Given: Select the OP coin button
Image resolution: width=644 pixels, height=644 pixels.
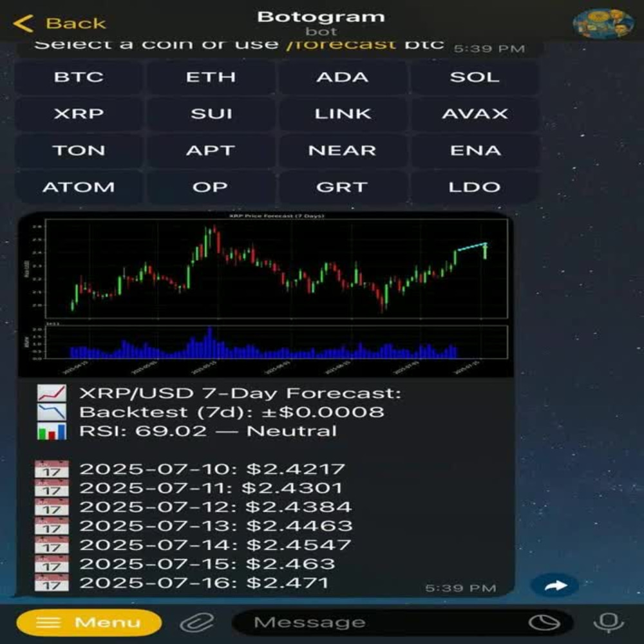Looking at the screenshot, I should tap(211, 187).
